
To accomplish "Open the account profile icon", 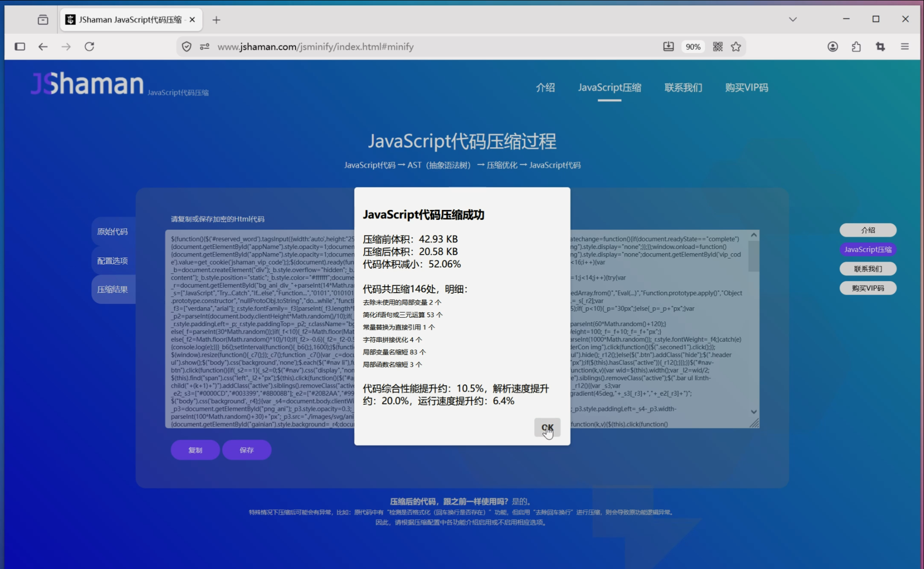I will click(833, 47).
